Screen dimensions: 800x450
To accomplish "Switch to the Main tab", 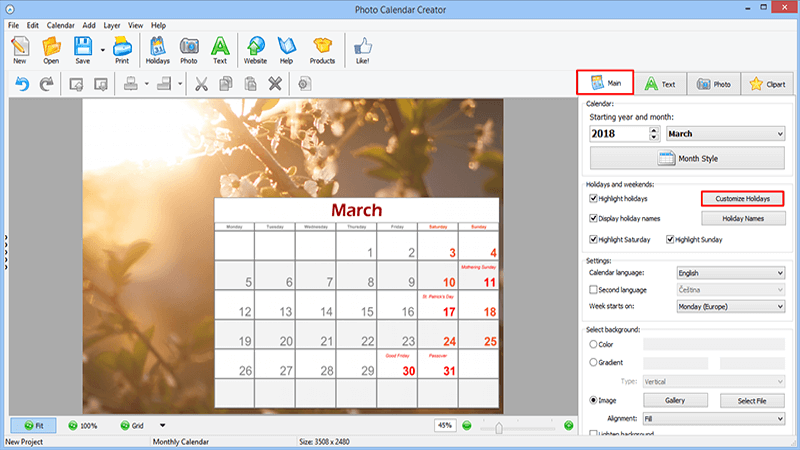I will (x=605, y=83).
